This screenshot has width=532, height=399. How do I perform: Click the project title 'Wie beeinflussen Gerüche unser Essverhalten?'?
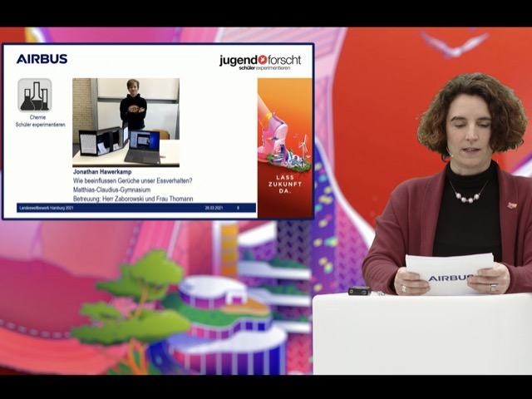coord(132,181)
